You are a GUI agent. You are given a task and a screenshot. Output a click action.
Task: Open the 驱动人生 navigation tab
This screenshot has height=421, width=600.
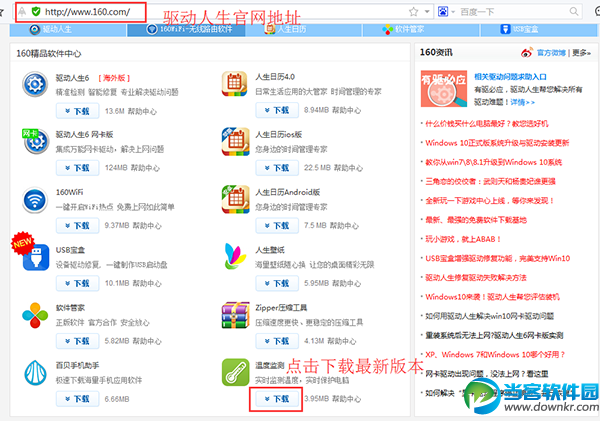click(68, 29)
